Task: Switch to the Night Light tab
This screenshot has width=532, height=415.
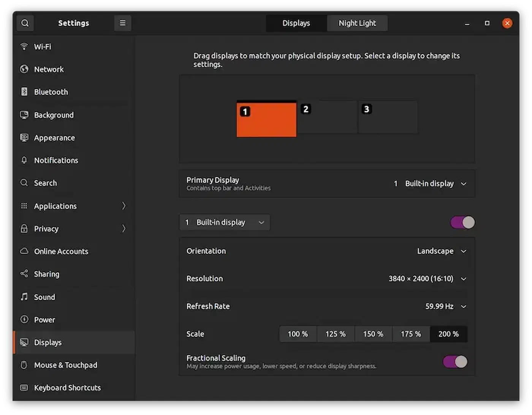Action: (x=357, y=23)
